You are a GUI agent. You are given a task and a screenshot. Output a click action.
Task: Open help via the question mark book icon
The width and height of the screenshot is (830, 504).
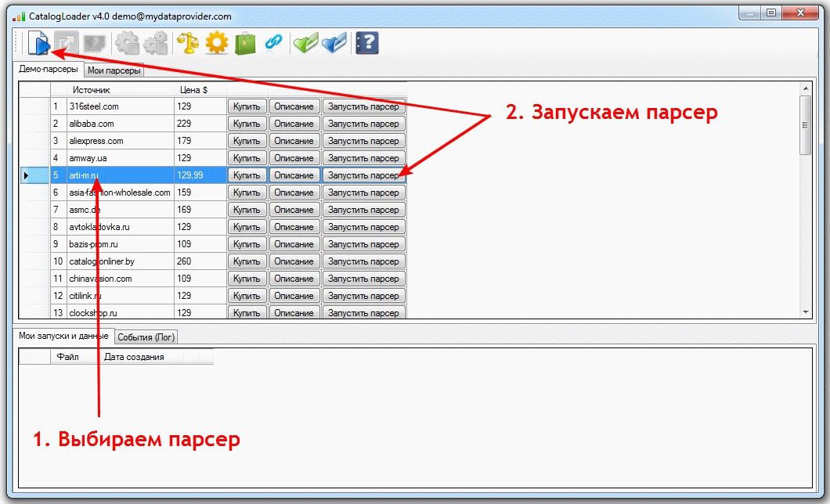[x=366, y=42]
